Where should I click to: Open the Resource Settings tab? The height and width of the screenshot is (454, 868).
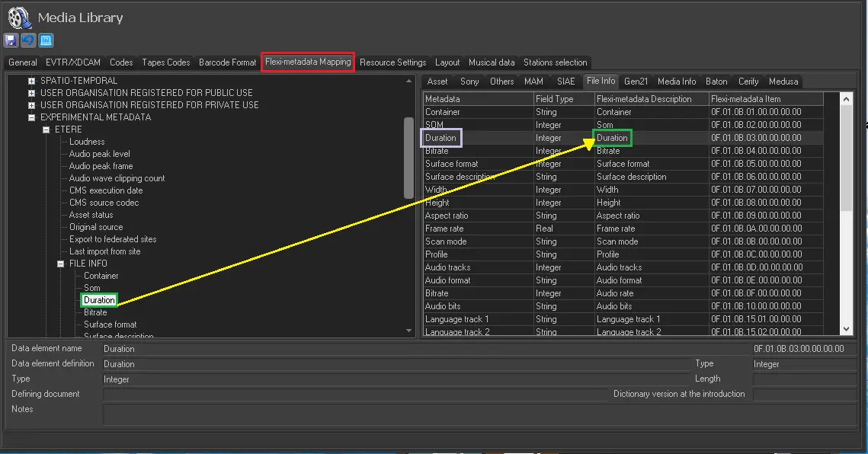coord(392,62)
